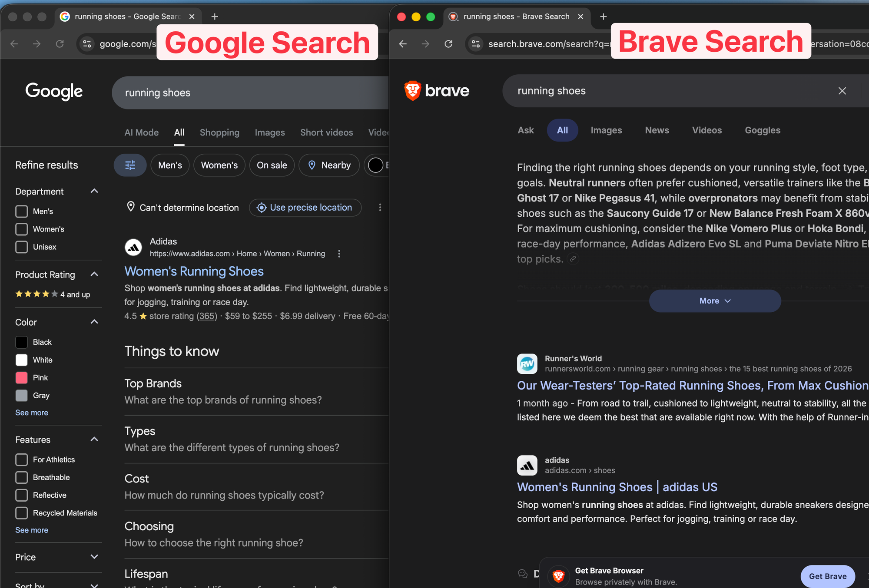
Task: Select the Pink color swatch
Action: tap(21, 378)
